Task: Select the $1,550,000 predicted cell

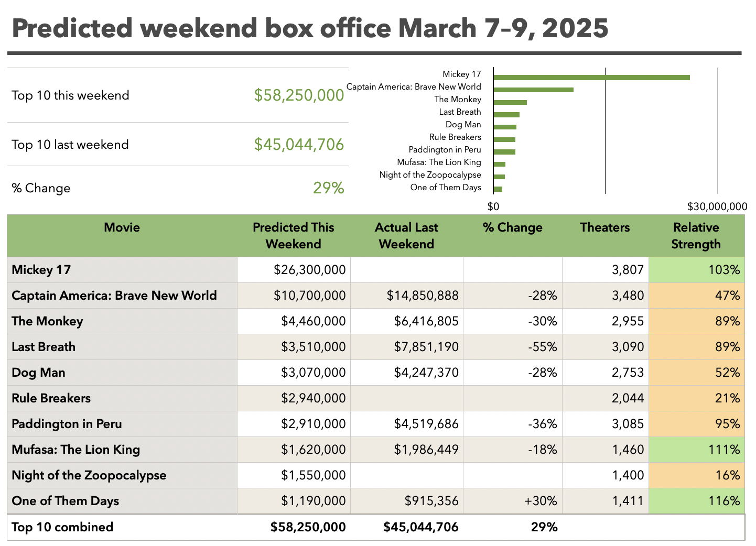Action: click(294, 475)
